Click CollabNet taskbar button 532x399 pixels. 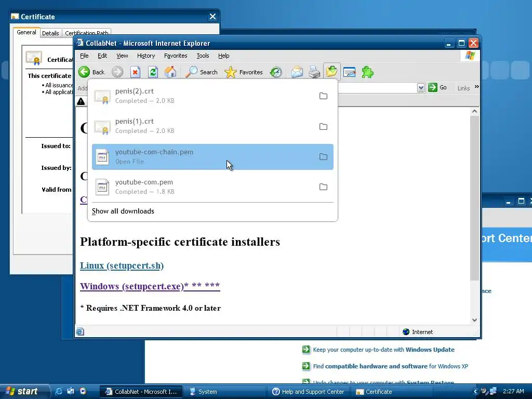pyautogui.click(x=141, y=392)
